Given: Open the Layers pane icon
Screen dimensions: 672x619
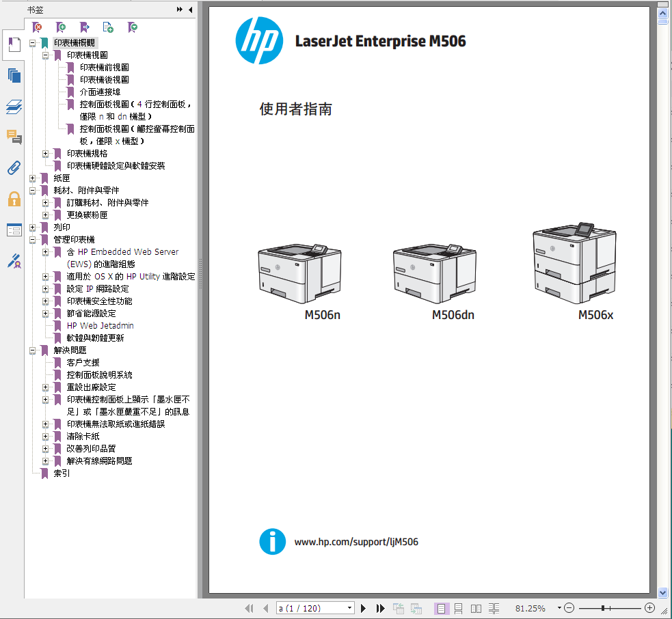Looking at the screenshot, I should [x=14, y=107].
